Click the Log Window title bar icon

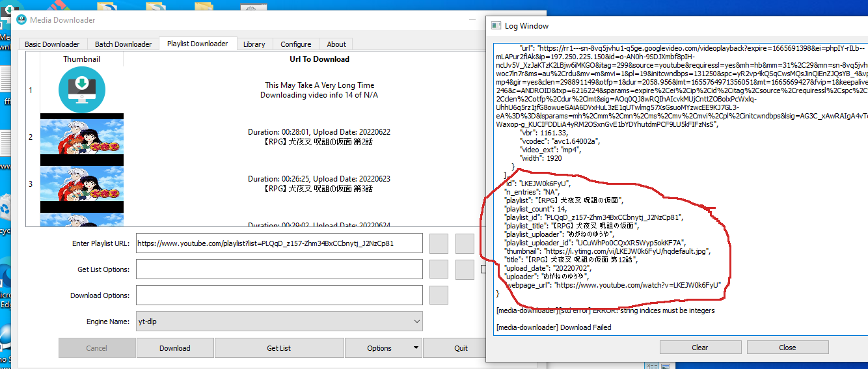496,26
